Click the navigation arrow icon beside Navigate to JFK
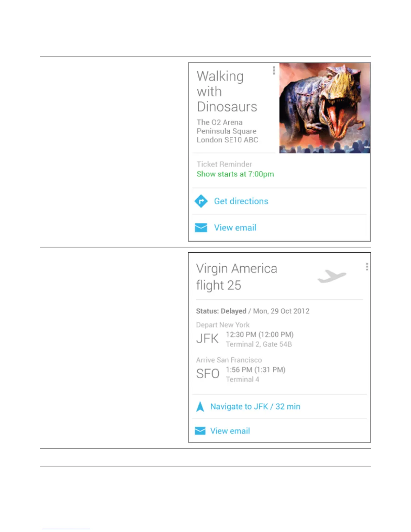Image resolution: width=411 pixels, height=532 pixels. (200, 406)
